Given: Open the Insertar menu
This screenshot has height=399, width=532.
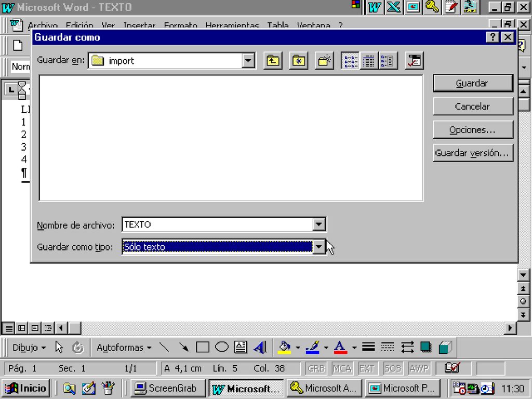Looking at the screenshot, I should pyautogui.click(x=139, y=25).
